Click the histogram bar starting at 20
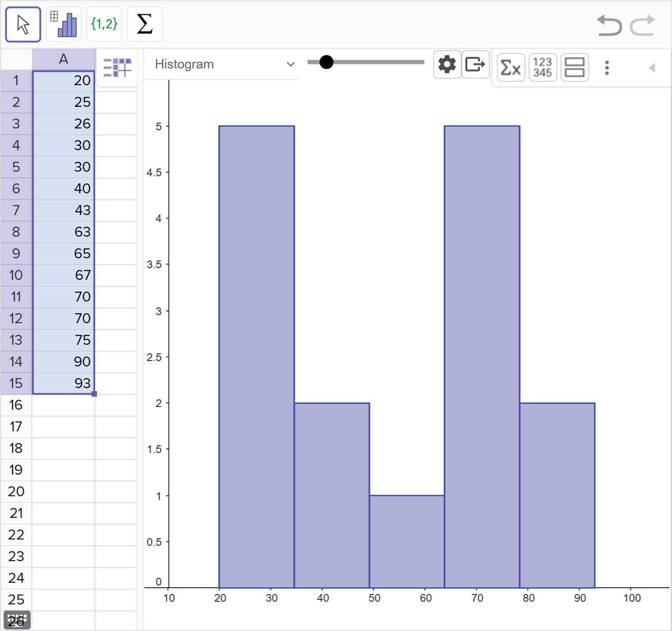This screenshot has height=631, width=672. pyautogui.click(x=257, y=357)
